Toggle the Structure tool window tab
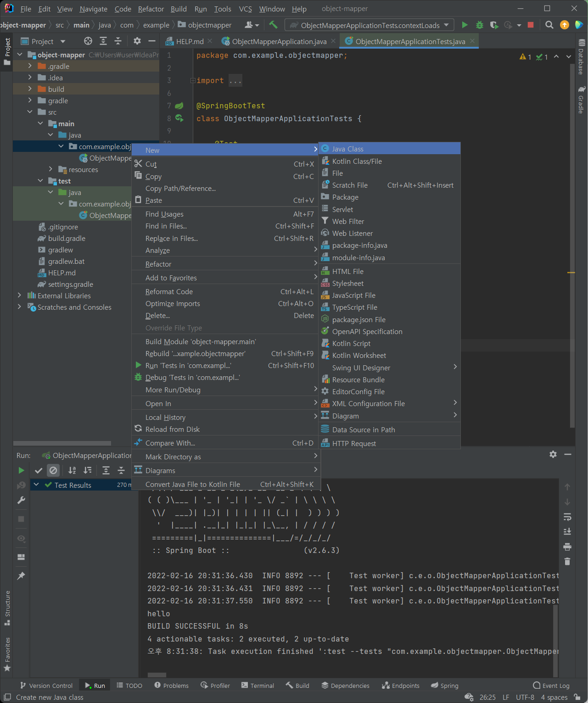Image resolution: width=588 pixels, height=703 pixels. 7,608
